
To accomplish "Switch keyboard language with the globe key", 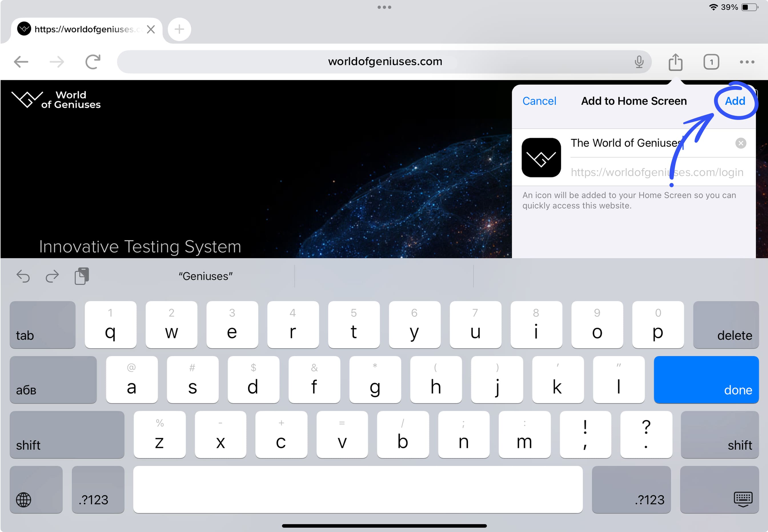I will point(36,490).
